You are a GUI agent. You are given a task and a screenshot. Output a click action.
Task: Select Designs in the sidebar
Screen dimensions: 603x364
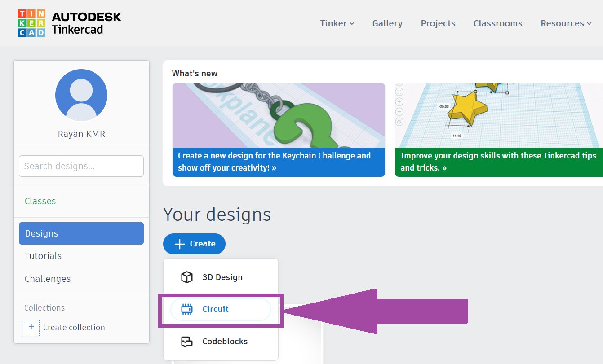[x=81, y=233]
